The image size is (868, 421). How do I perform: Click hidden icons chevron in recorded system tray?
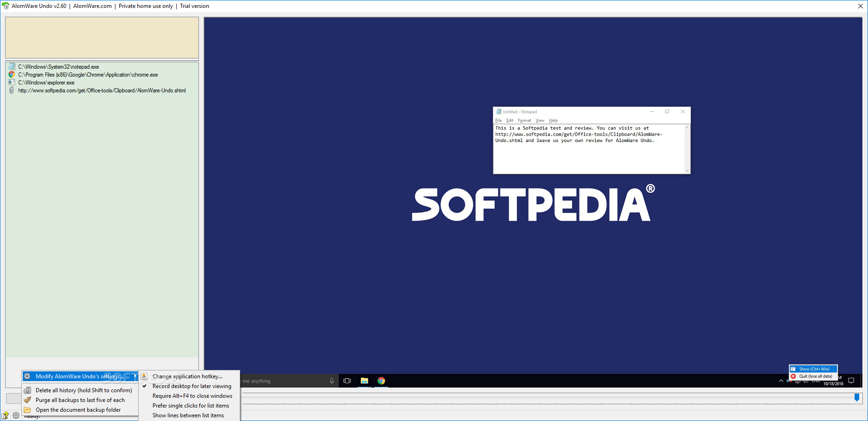click(781, 381)
